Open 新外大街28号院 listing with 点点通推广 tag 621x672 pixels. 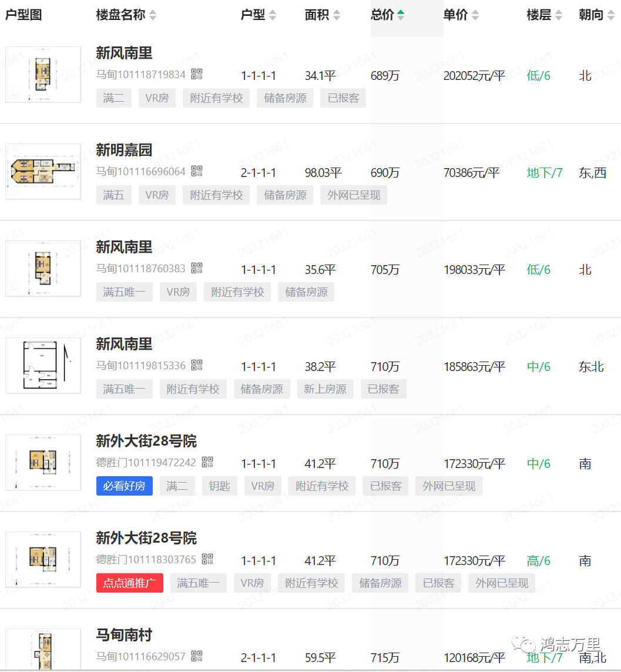(146, 539)
